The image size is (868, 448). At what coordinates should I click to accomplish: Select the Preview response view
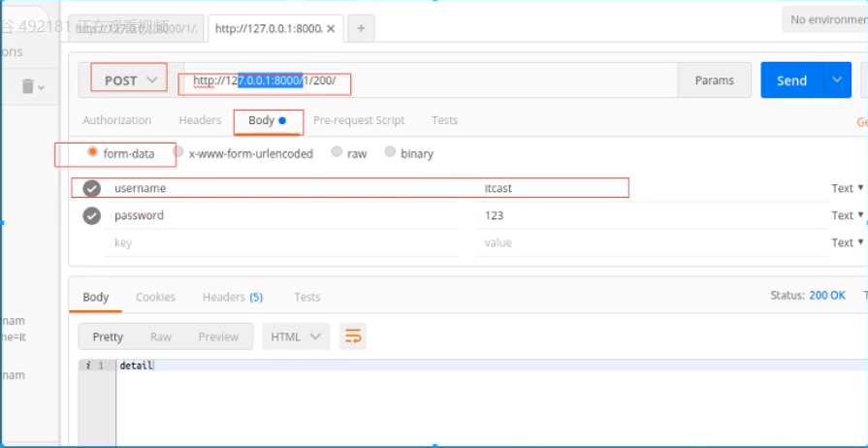(218, 336)
